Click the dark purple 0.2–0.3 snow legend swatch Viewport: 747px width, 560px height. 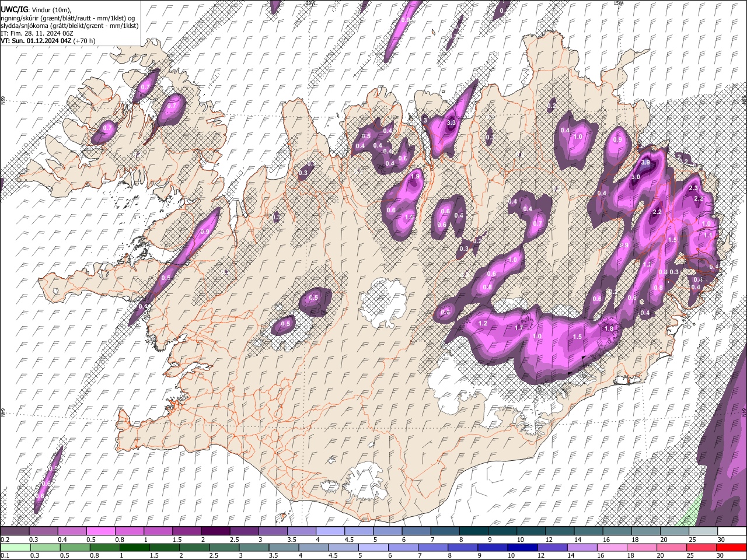[15, 531]
